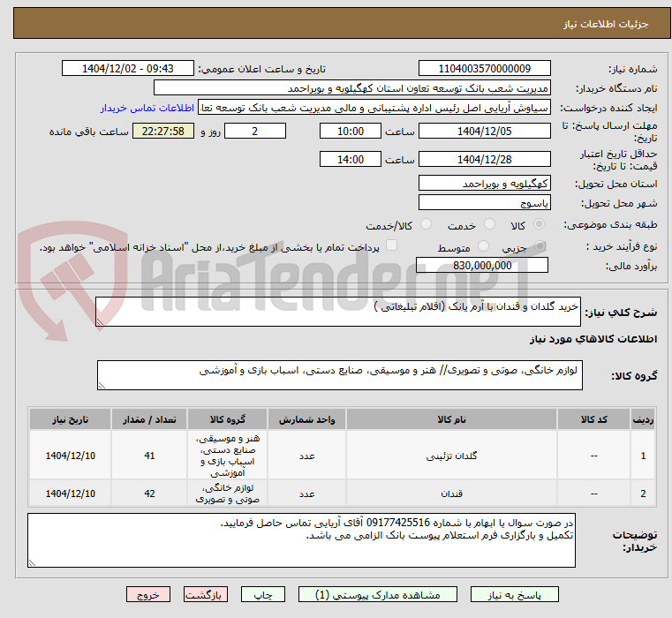Click the شماره نیاز number field

click(484, 69)
